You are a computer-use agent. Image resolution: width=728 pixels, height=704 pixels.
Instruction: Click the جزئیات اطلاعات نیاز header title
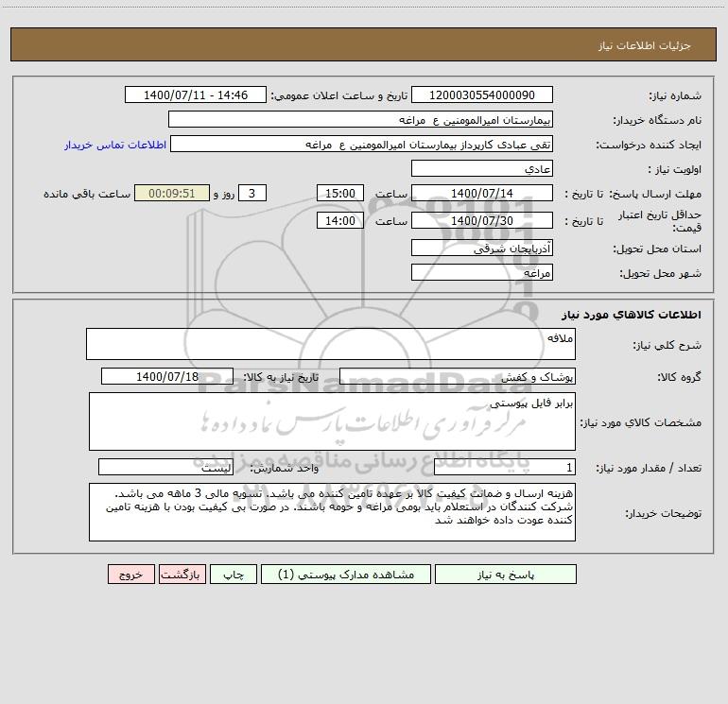[x=645, y=45]
